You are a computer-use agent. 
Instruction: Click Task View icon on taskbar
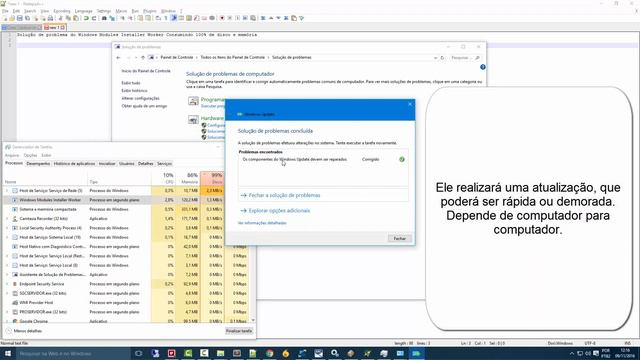click(x=138, y=353)
